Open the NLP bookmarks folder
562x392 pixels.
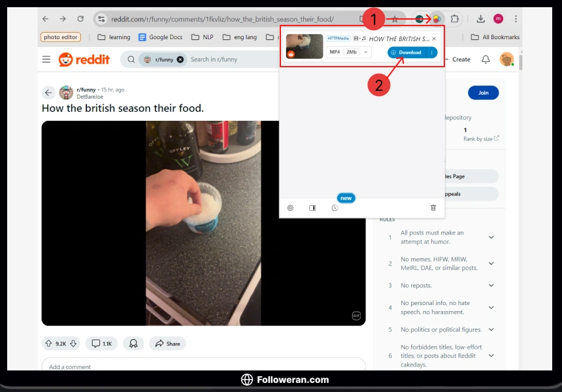(203, 37)
